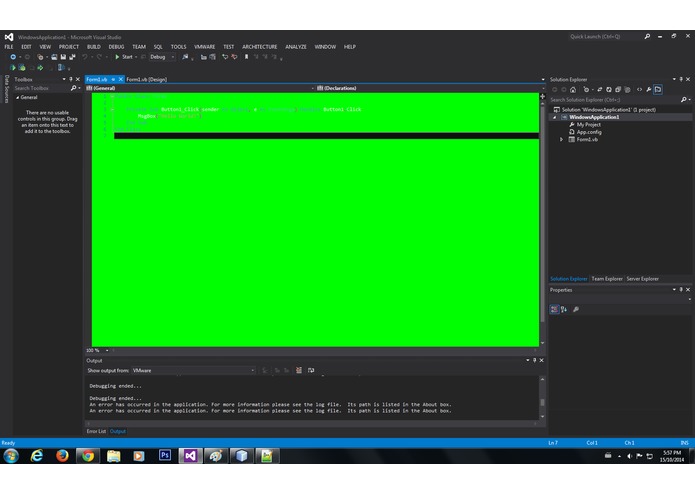The image size is (695, 494).
Task: Click the Search Toolbox input field
Action: click(41, 88)
